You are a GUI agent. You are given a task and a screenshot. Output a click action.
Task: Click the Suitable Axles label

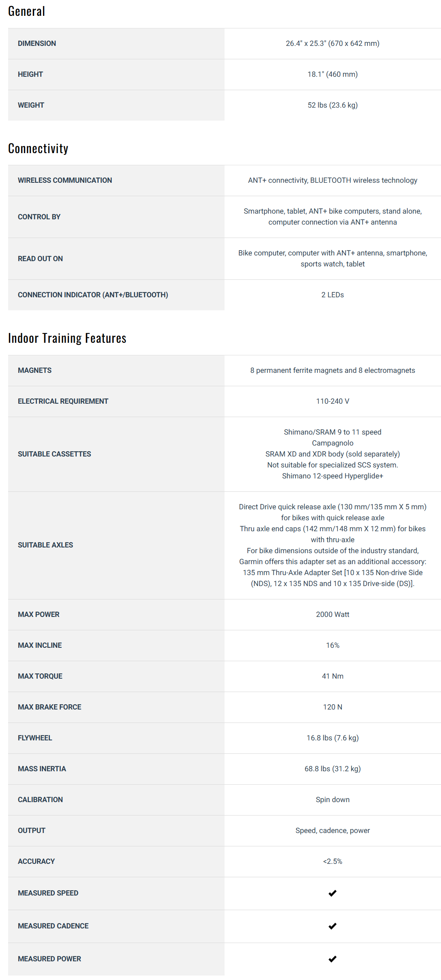(x=45, y=545)
